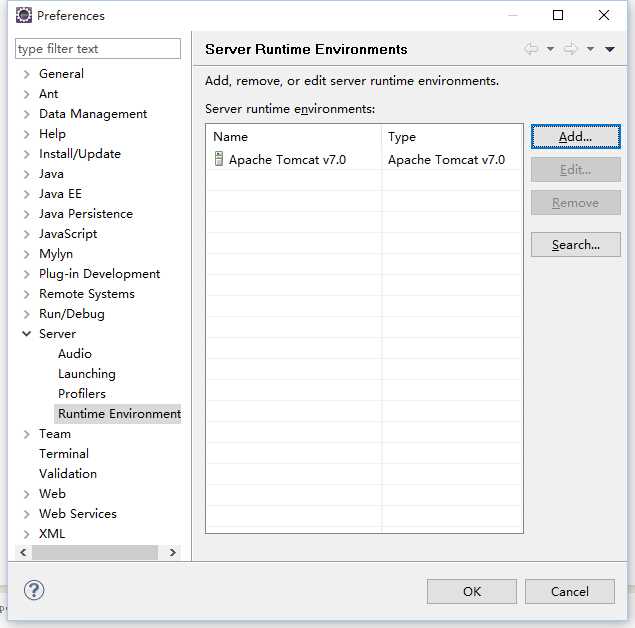Expand the Java tree node
Viewport: 635px width, 628px height.
[27, 174]
